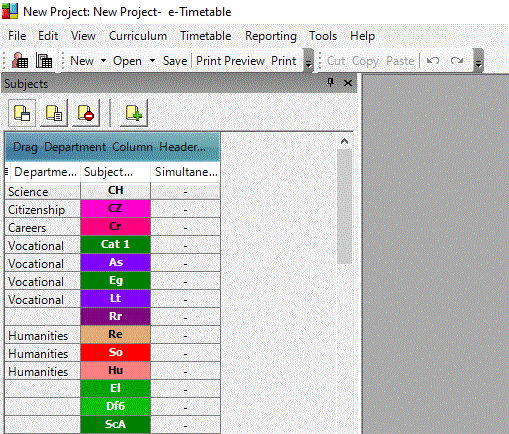Click the teacher timetable icon in toolbar

click(20, 61)
